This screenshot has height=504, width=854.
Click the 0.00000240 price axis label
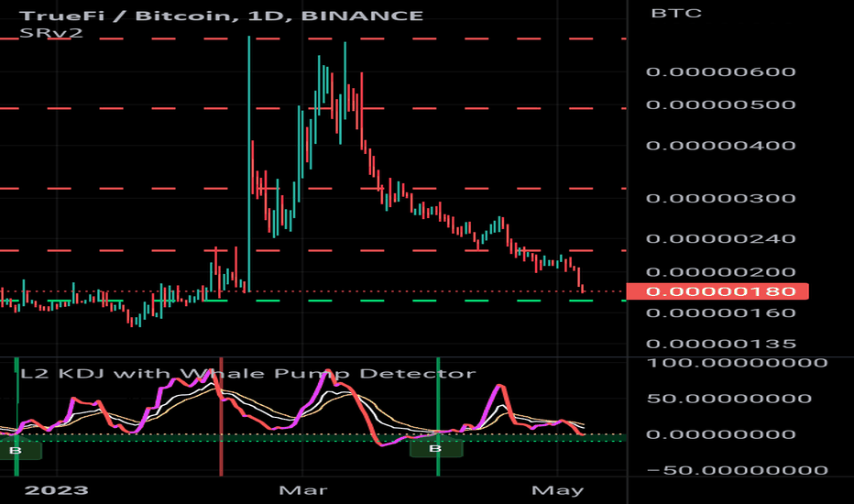[720, 238]
